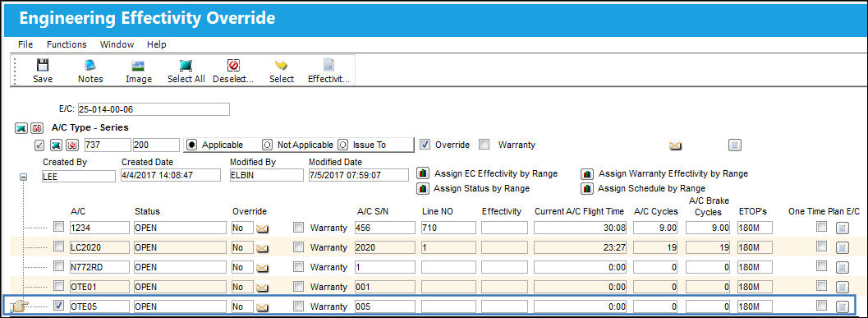This screenshot has height=318, width=868.
Task: Click select icon left of the 737 field
Action: 56,145
